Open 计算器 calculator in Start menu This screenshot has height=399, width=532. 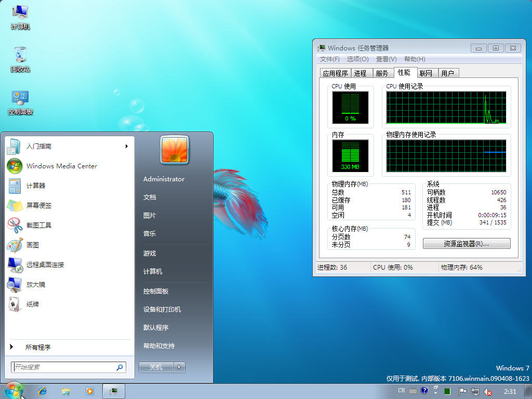pos(69,185)
